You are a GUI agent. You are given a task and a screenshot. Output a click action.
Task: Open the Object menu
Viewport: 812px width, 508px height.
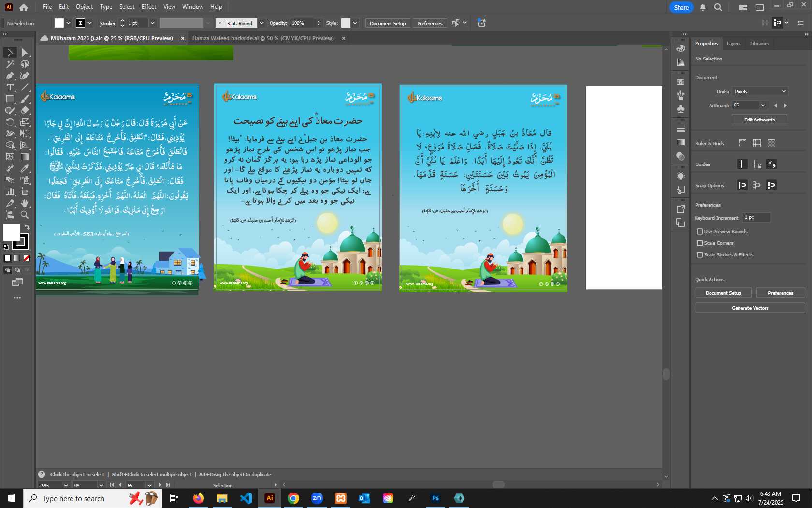point(84,7)
